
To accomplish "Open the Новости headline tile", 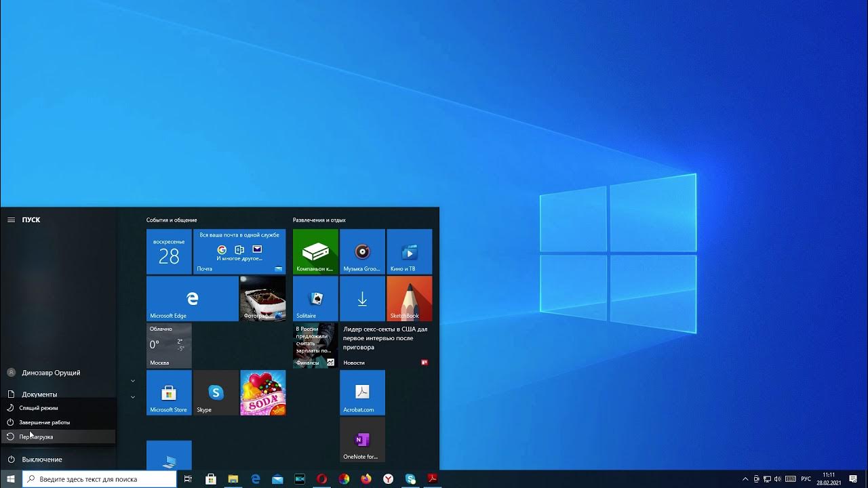I will point(386,345).
